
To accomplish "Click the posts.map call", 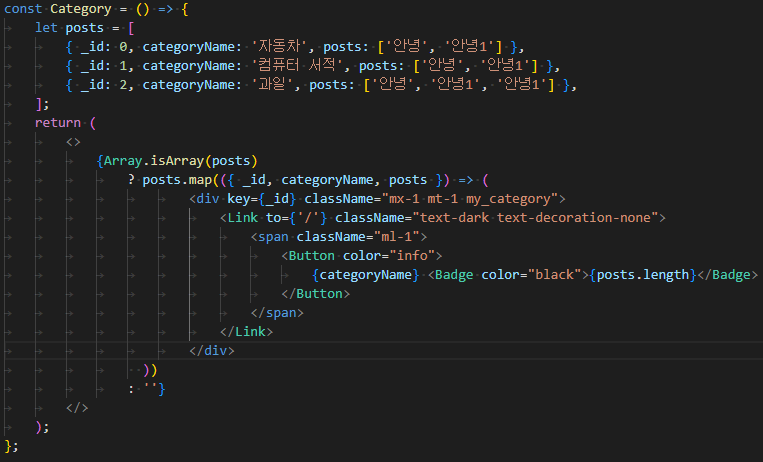I will pyautogui.click(x=177, y=180).
